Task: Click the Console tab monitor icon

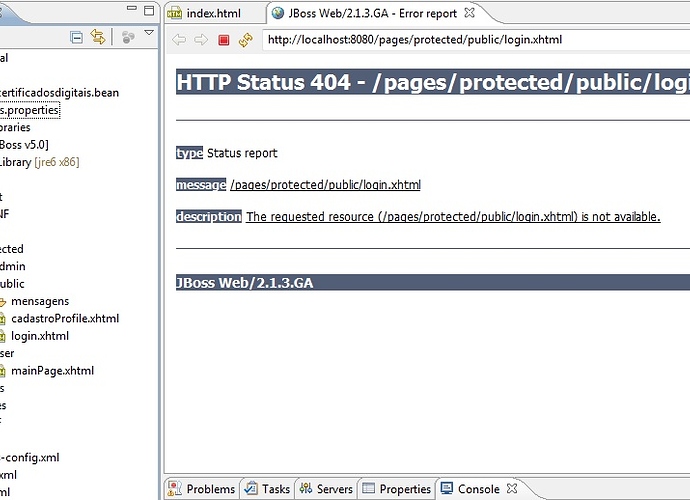Action: [x=447, y=488]
